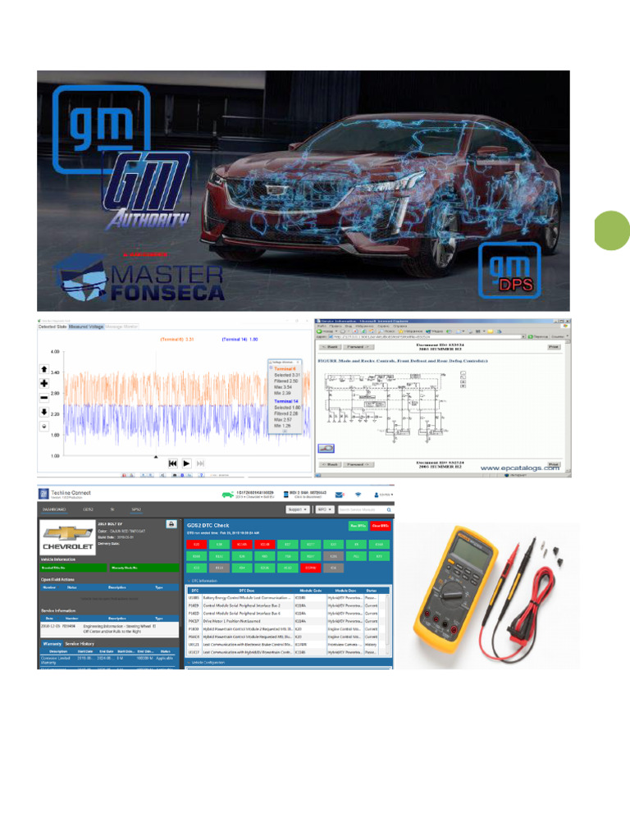Image resolution: width=630 pixels, height=840 pixels.
Task: Click the red Clear DTCs button
Action: pos(381,526)
